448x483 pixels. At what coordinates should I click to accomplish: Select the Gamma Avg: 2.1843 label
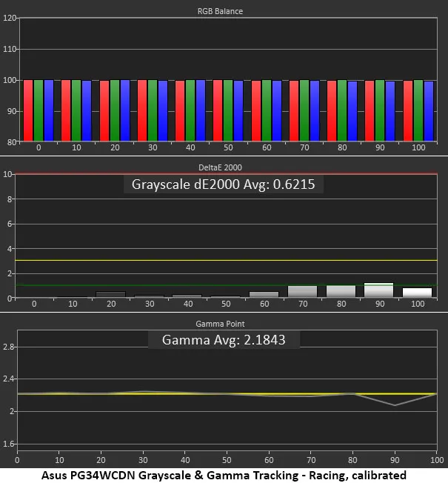(x=224, y=340)
